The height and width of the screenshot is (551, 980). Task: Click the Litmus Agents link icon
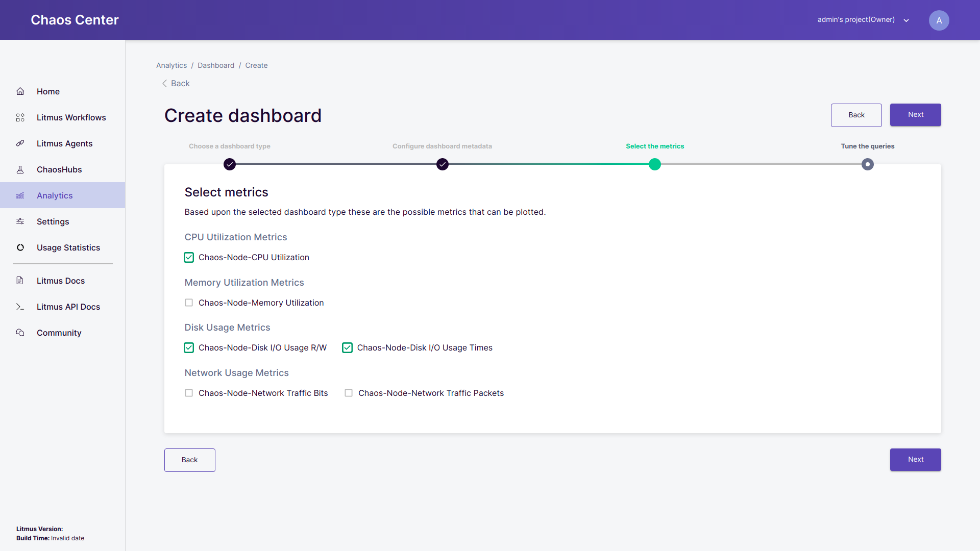pyautogui.click(x=20, y=143)
